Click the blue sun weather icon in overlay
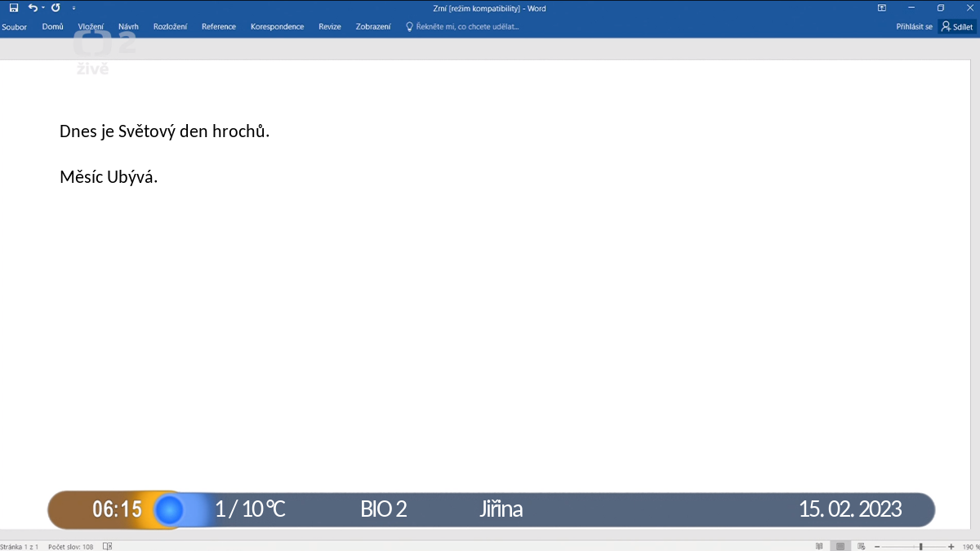The image size is (980, 551). [169, 510]
